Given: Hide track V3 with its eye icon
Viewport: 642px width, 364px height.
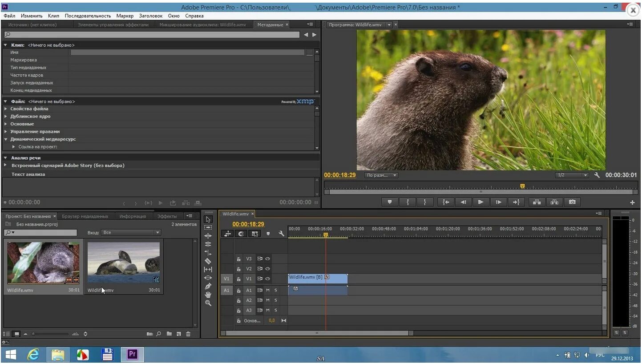Looking at the screenshot, I should click(x=268, y=259).
